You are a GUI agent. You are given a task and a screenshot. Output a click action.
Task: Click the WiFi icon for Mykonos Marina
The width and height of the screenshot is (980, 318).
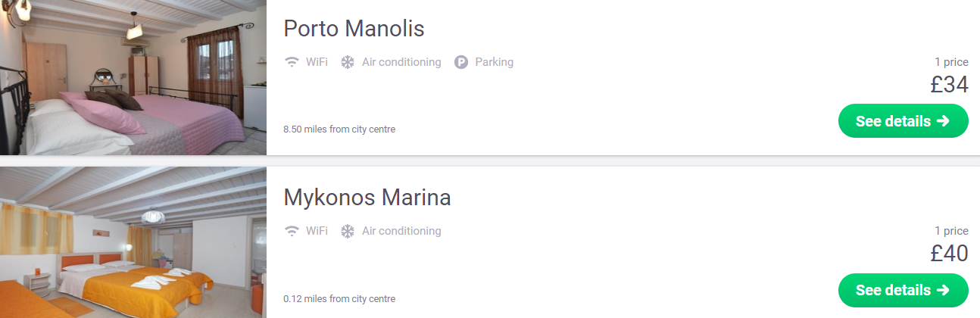292,231
